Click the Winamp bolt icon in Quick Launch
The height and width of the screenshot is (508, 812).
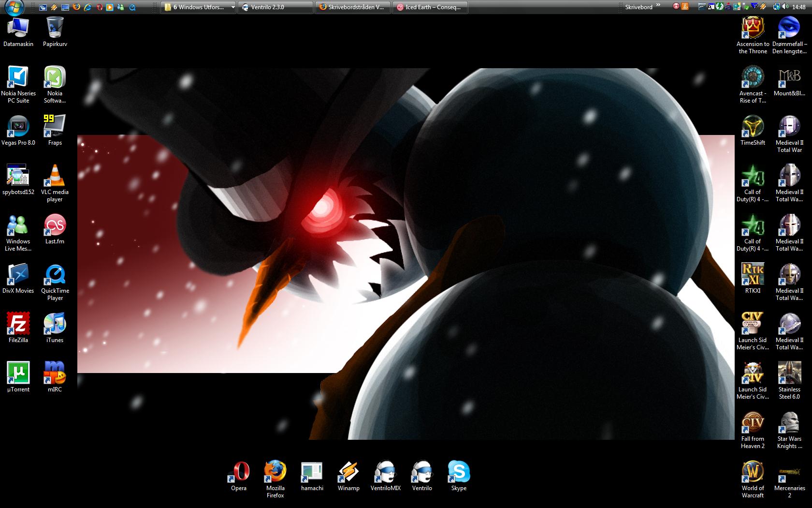coord(54,7)
